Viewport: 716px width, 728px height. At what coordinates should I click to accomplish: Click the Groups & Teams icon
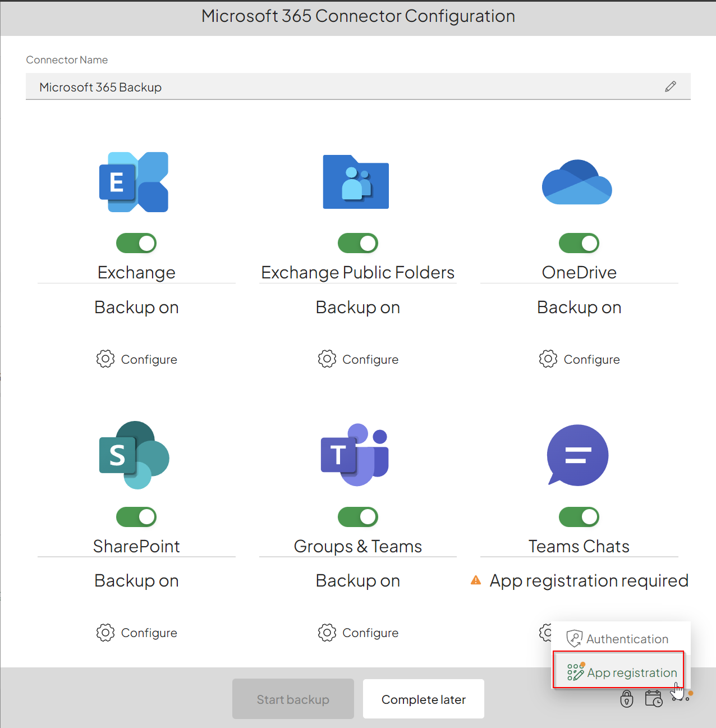click(x=356, y=455)
